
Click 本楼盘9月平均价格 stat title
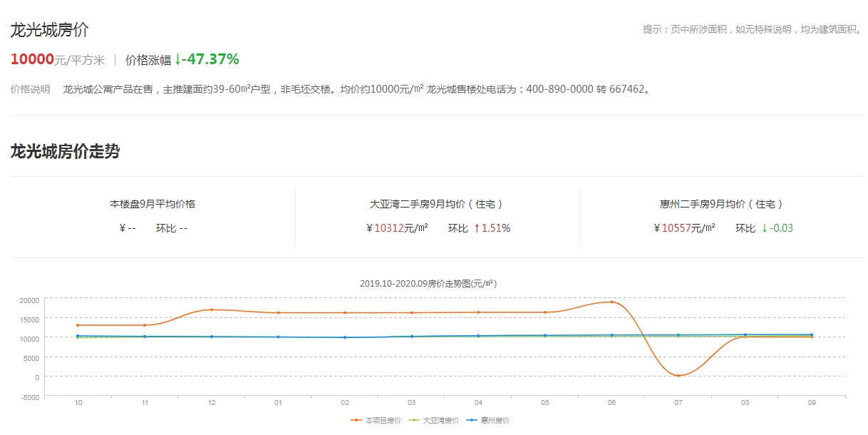[x=153, y=204]
